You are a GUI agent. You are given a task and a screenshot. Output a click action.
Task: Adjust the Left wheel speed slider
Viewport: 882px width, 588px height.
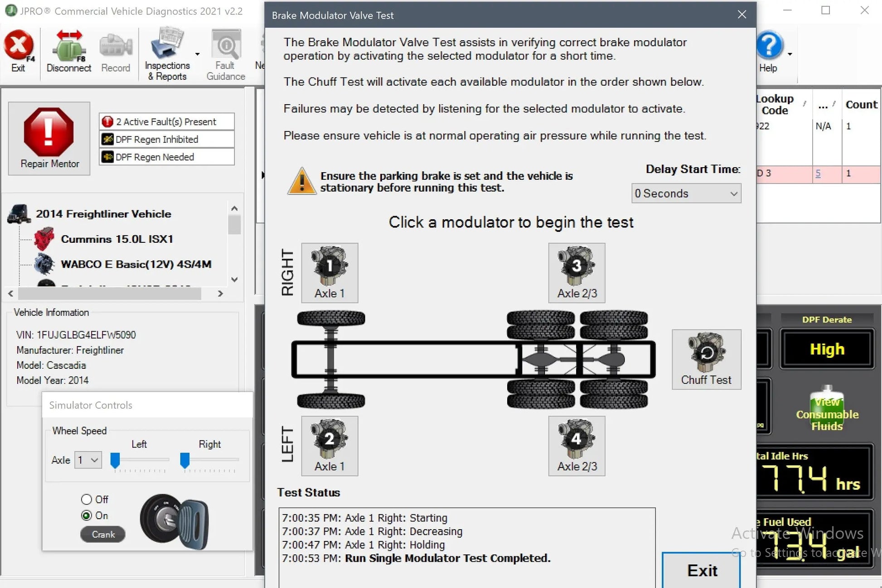click(x=115, y=459)
